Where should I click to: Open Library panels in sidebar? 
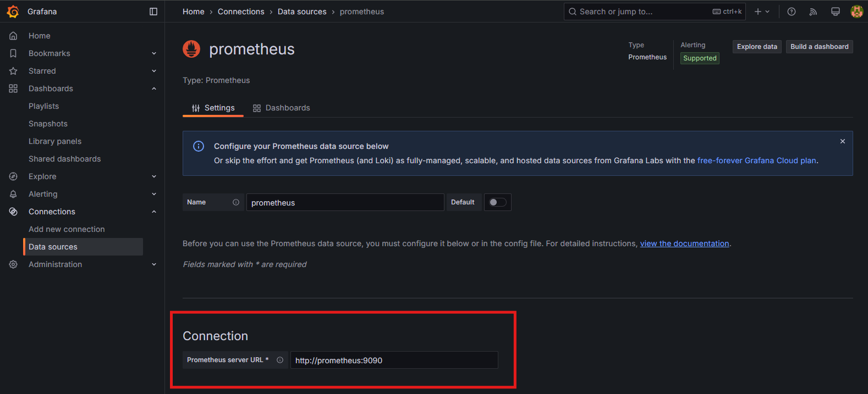tap(55, 141)
